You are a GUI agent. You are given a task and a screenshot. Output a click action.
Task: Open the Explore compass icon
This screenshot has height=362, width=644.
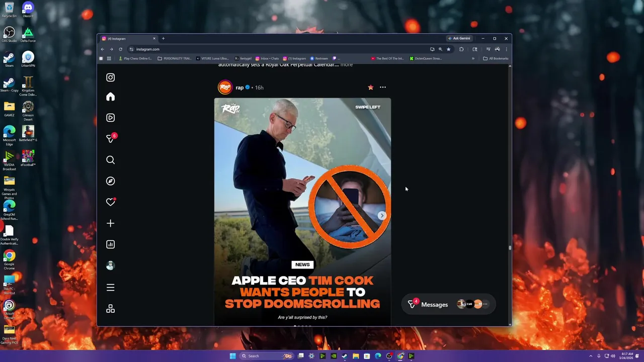[110, 181]
